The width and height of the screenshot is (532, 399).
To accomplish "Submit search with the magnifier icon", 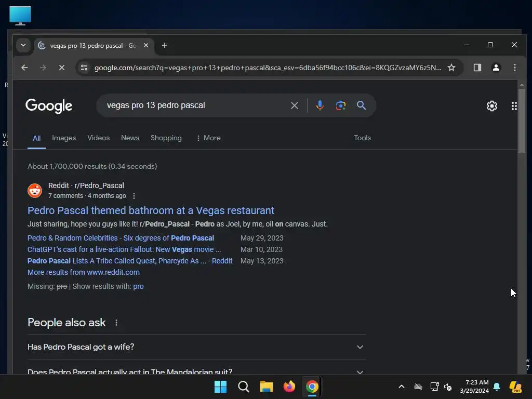I will tap(362, 105).
